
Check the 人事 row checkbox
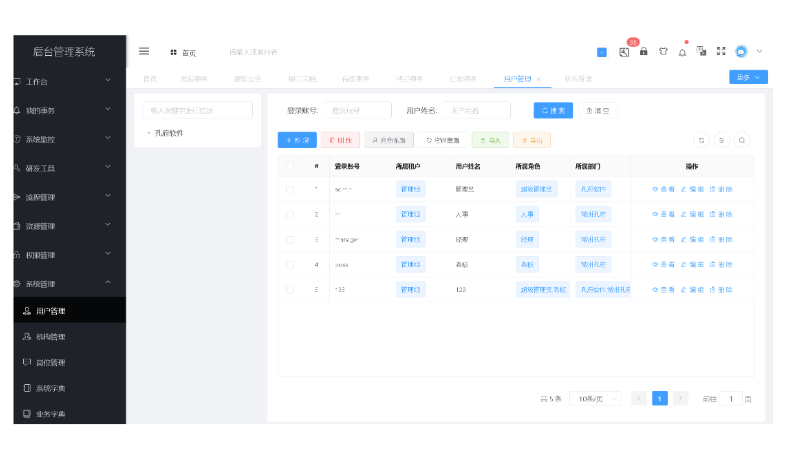click(290, 214)
